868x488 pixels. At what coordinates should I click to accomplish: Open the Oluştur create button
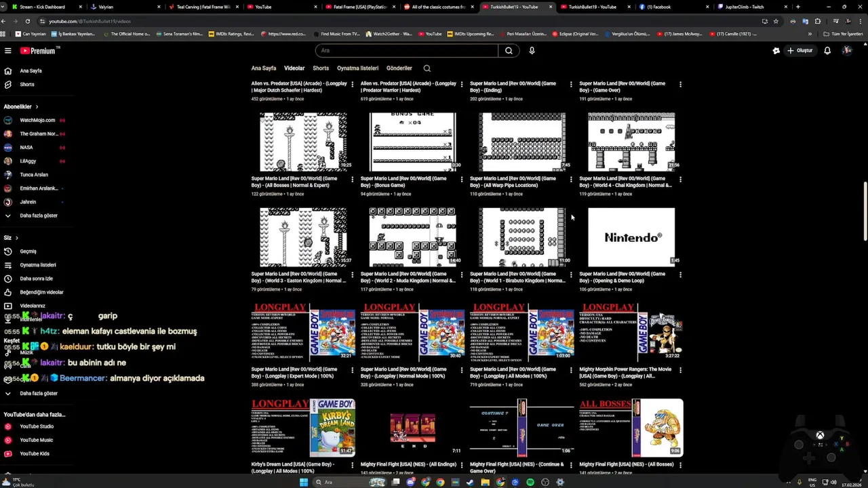pos(800,51)
